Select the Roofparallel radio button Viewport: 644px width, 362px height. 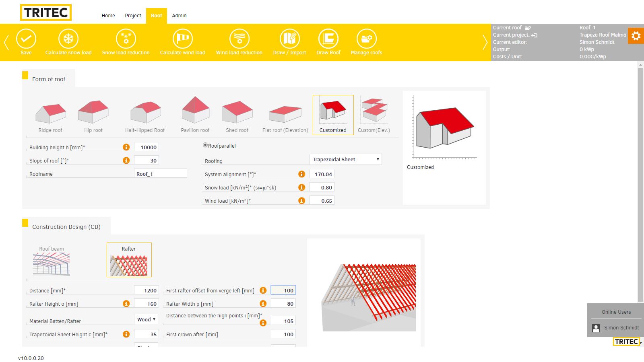205,145
